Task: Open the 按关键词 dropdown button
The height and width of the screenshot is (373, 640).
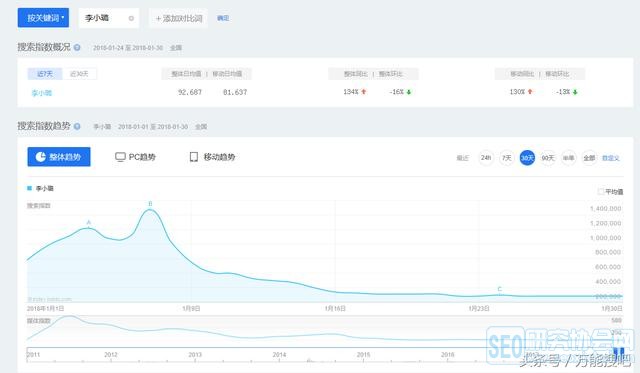Action: (x=43, y=18)
